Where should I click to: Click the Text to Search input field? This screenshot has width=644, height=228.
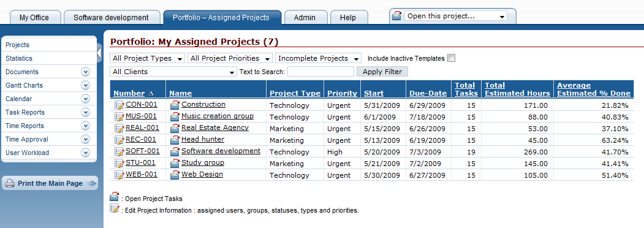click(320, 72)
